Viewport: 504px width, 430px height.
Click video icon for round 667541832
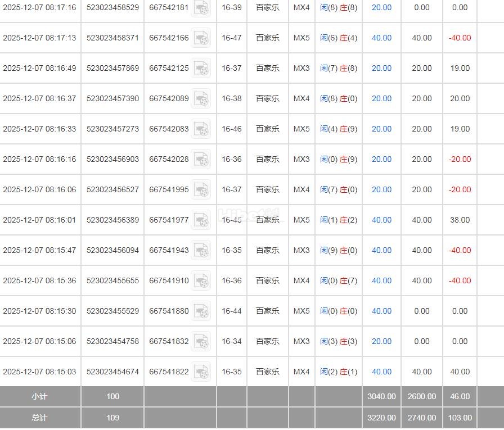201,341
